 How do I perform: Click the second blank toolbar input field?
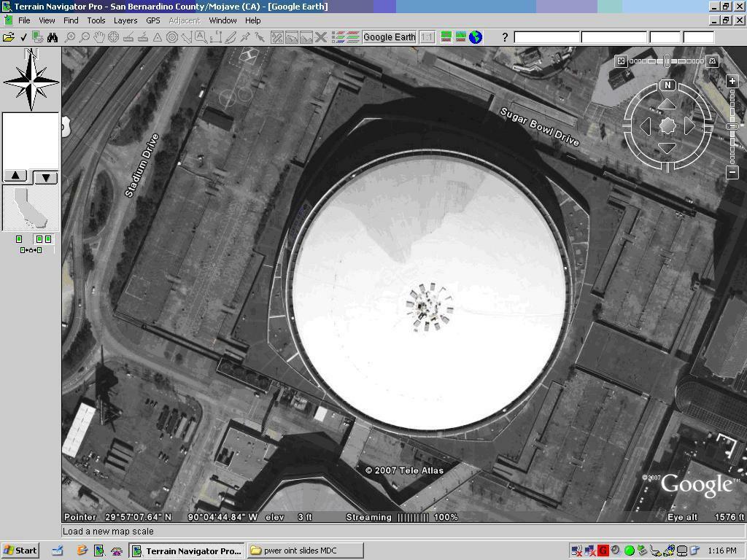614,37
